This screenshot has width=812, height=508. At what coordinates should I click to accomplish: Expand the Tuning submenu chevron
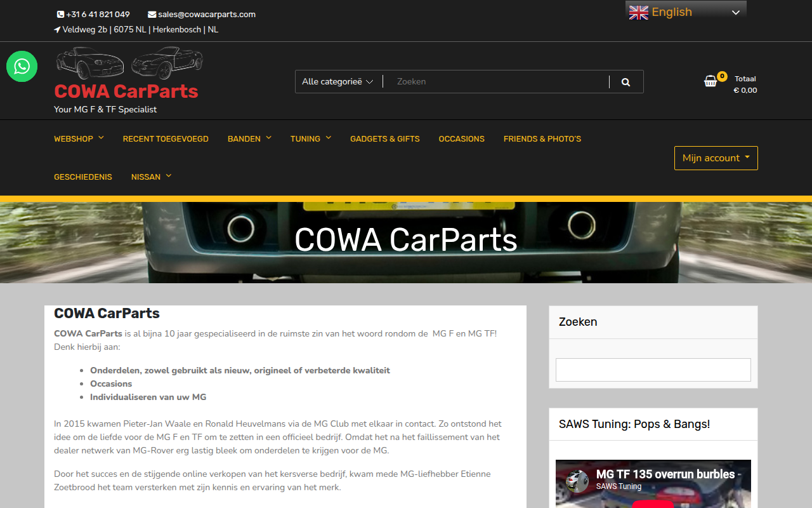tap(328, 138)
